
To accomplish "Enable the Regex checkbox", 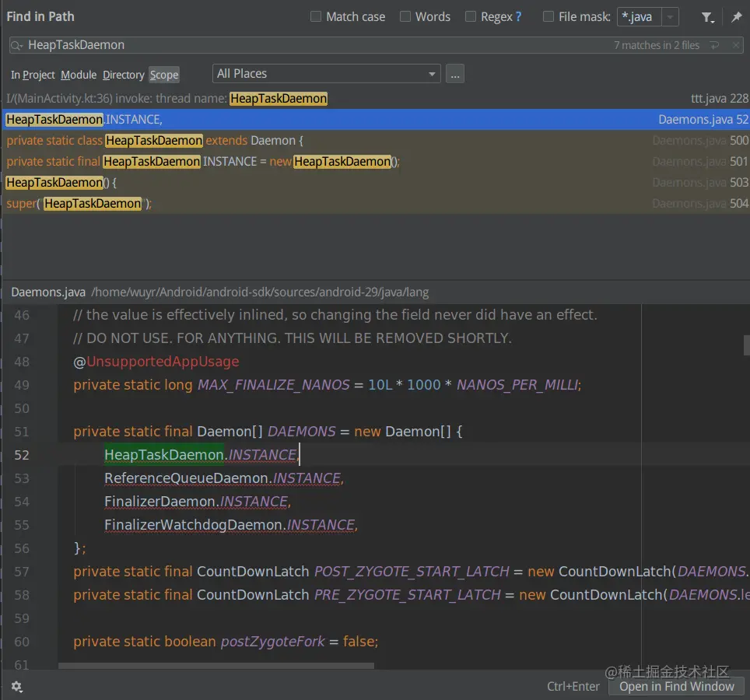I will coord(471,16).
